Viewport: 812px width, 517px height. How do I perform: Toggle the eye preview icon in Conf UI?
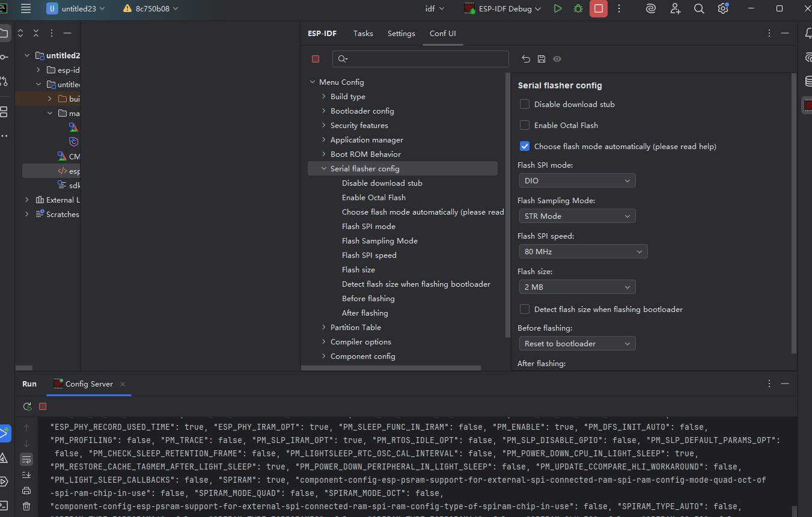tap(557, 59)
